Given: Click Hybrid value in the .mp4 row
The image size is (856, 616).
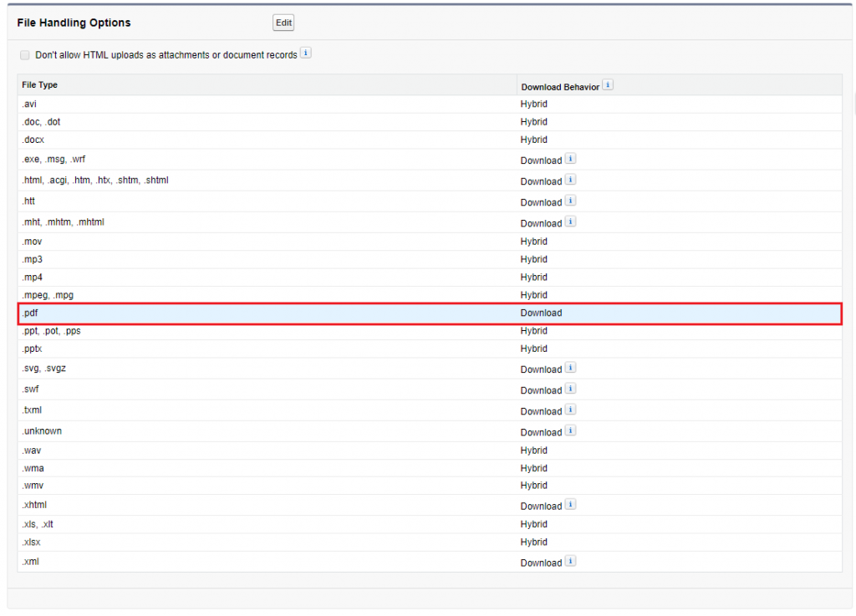Looking at the screenshot, I should (x=533, y=277).
